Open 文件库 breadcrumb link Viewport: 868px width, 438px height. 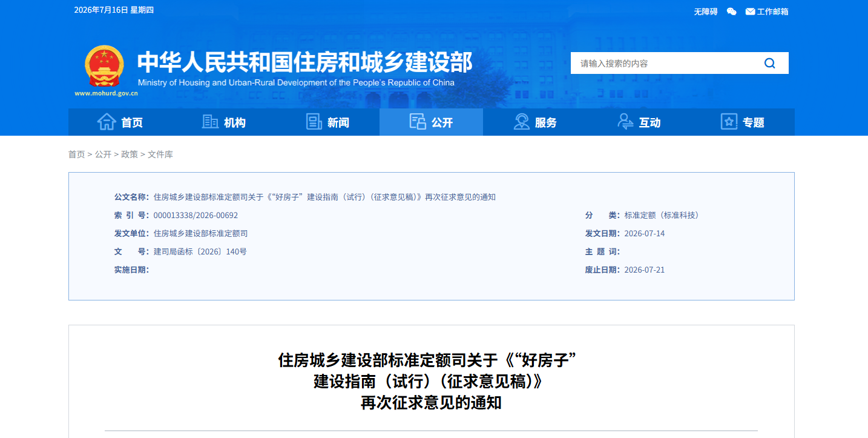point(160,154)
